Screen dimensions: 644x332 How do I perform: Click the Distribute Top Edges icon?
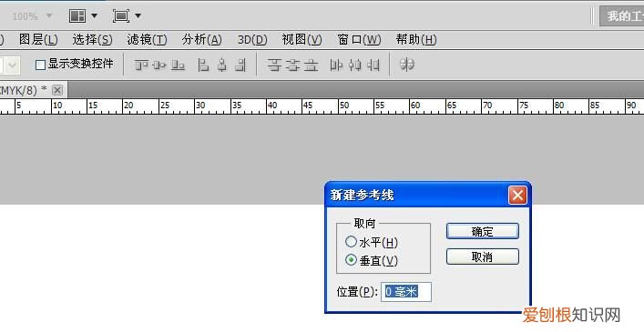coord(274,65)
